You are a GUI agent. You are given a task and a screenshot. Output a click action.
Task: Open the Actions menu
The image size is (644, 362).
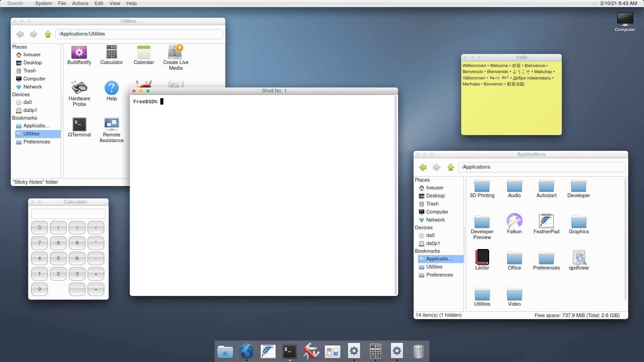tap(80, 3)
